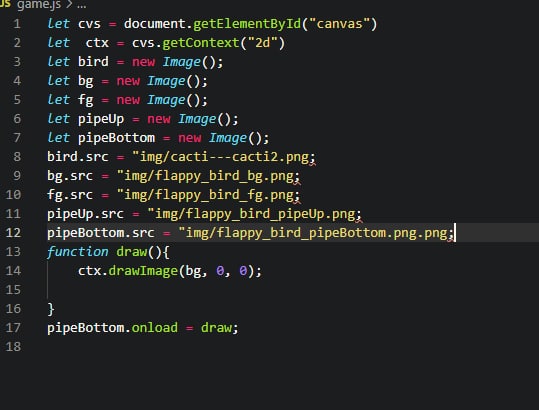This screenshot has height=410, width=539.
Task: Click getContext on line 2
Action: coord(201,43)
